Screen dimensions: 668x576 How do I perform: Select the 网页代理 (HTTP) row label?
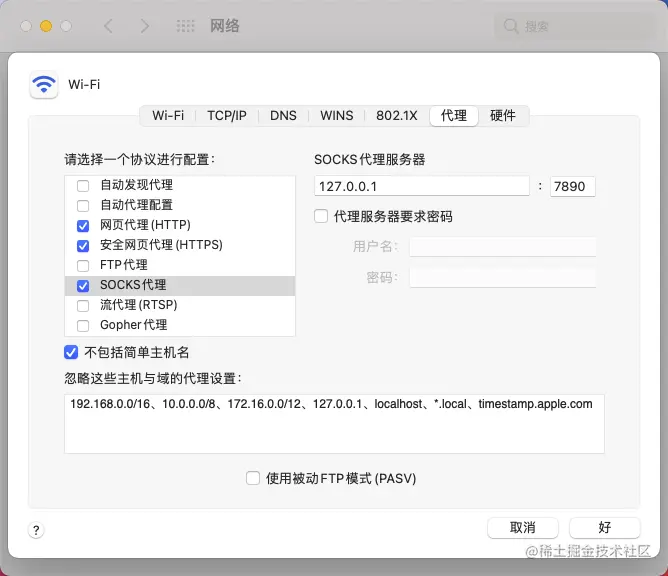coord(145,225)
